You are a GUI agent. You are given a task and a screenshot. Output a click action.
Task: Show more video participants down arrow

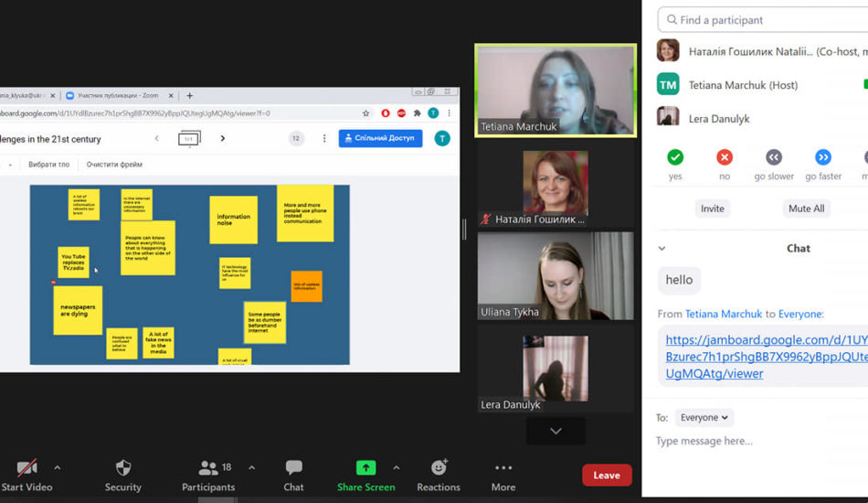click(x=556, y=431)
